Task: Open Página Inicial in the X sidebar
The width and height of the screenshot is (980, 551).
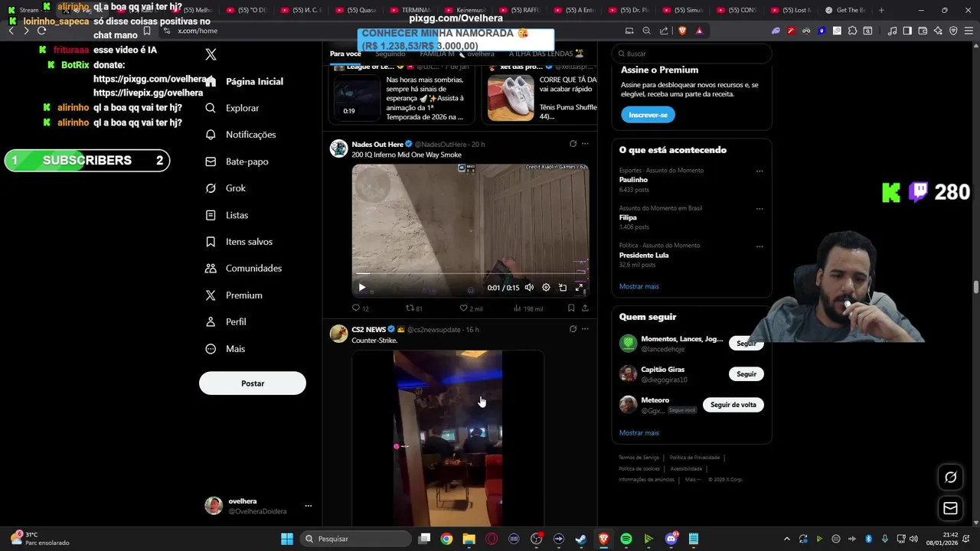Action: (x=244, y=81)
